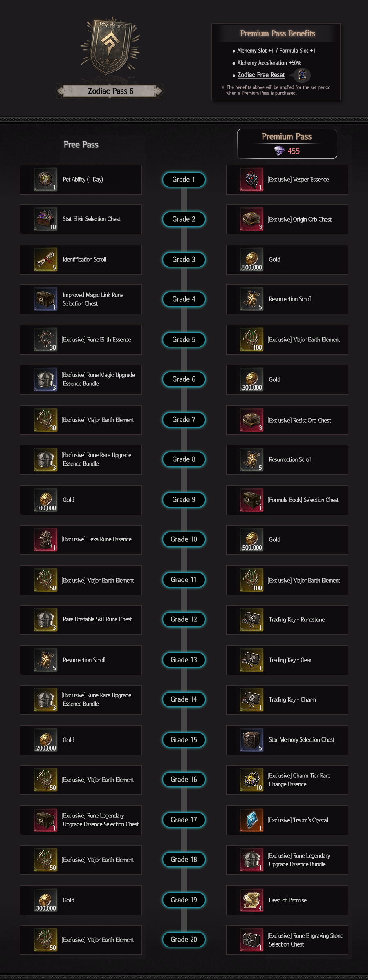Click the Pet Ability (1 Day) icon
The height and width of the screenshot is (980, 368).
click(45, 179)
